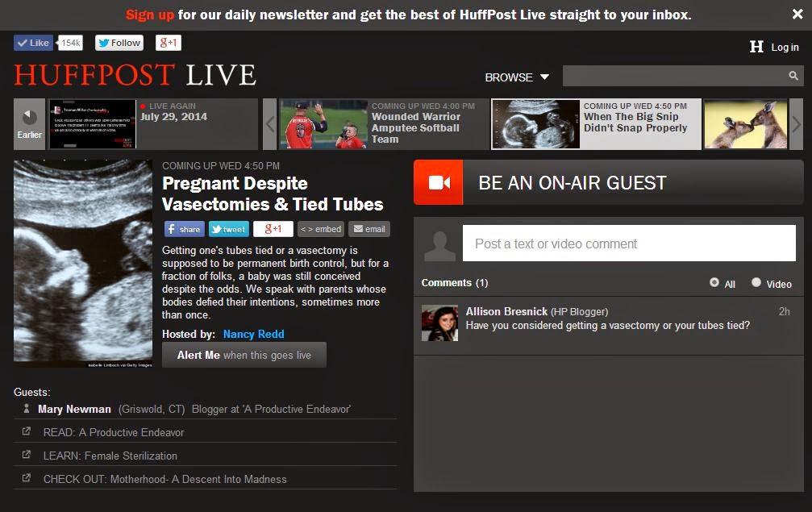Click the red camera icon for on-air guests

pos(438,182)
